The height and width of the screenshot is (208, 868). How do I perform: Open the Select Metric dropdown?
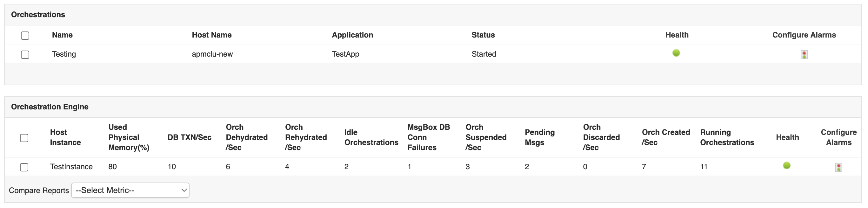pos(130,191)
